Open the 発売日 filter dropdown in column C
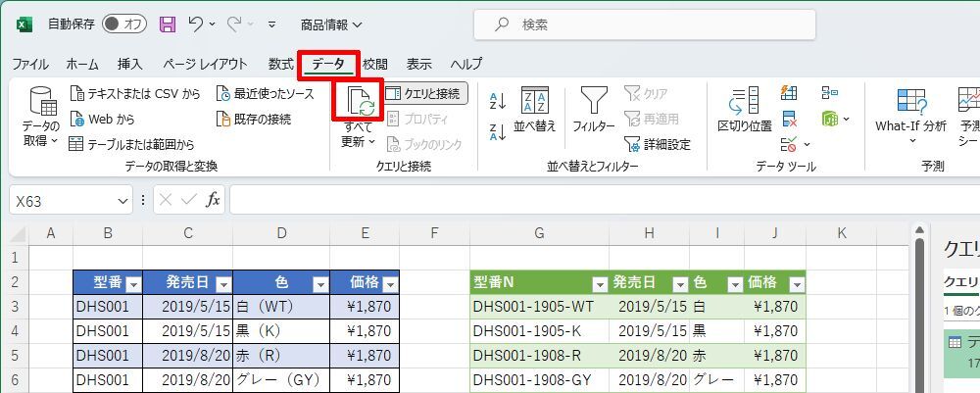Screen dimensions: 980x393 click(222, 283)
